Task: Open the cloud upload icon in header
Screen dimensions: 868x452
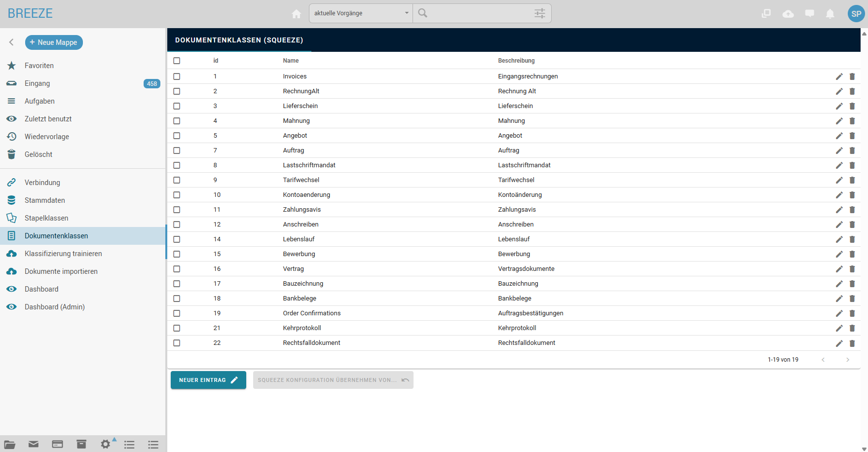Action: 788,14
